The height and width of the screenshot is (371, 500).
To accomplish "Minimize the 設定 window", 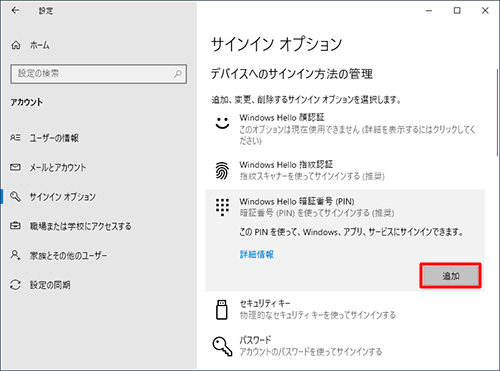I will tap(429, 11).
